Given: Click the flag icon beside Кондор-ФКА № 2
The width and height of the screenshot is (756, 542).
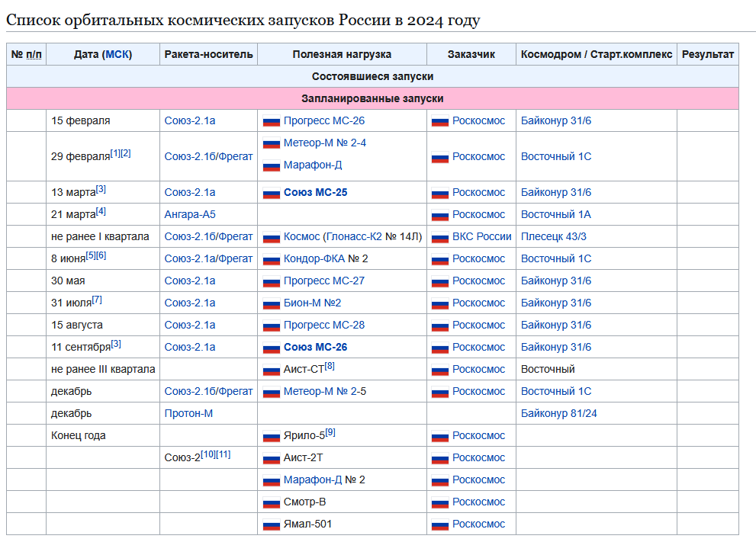Looking at the screenshot, I should 272,260.
